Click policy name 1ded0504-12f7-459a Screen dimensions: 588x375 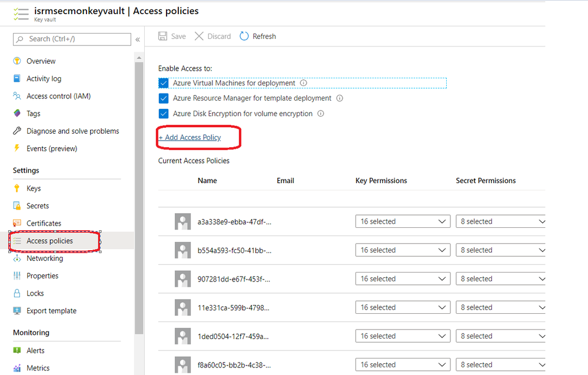pyautogui.click(x=233, y=336)
